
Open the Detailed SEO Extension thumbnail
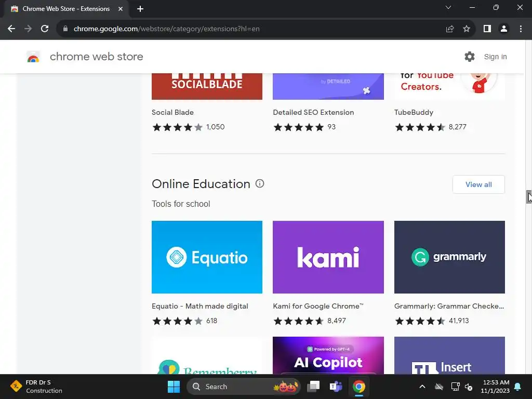(x=328, y=86)
